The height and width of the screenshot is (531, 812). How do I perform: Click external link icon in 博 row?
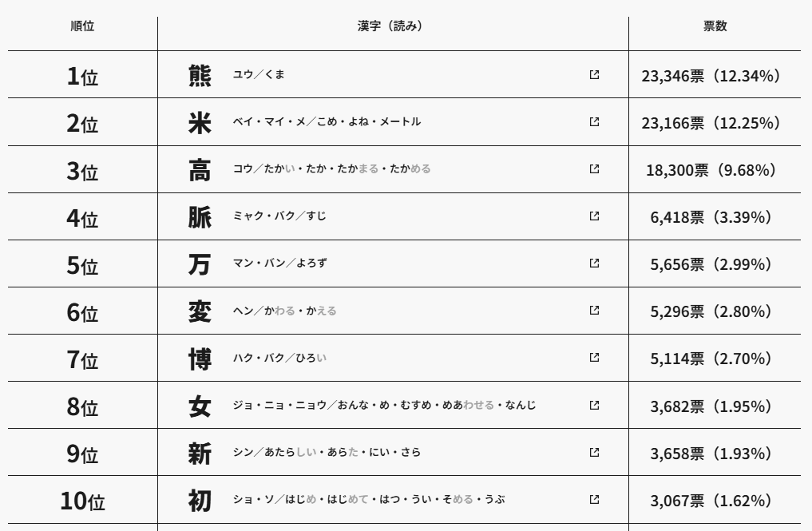[594, 358]
